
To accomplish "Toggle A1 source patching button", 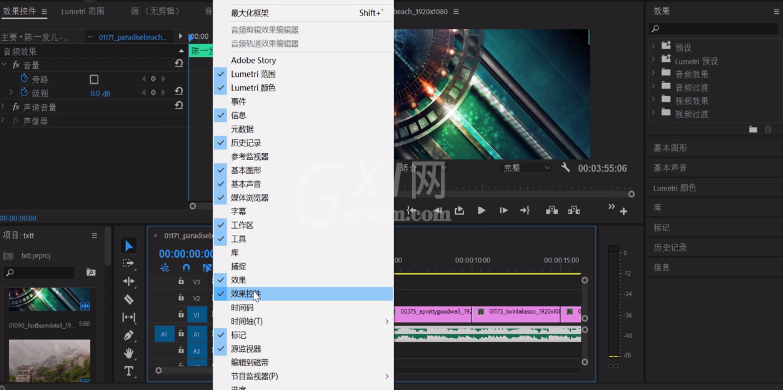I will [x=164, y=334].
